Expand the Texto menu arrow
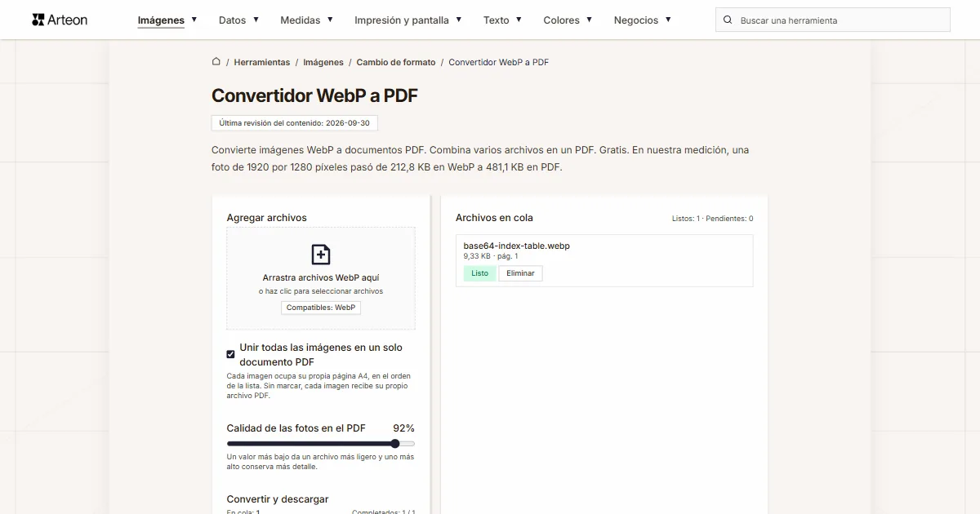 [x=519, y=19]
